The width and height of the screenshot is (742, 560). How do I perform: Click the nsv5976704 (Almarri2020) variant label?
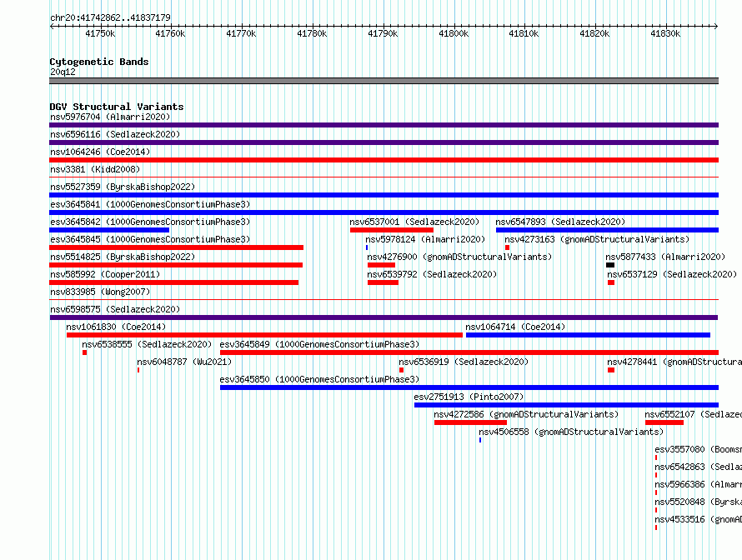click(x=110, y=117)
